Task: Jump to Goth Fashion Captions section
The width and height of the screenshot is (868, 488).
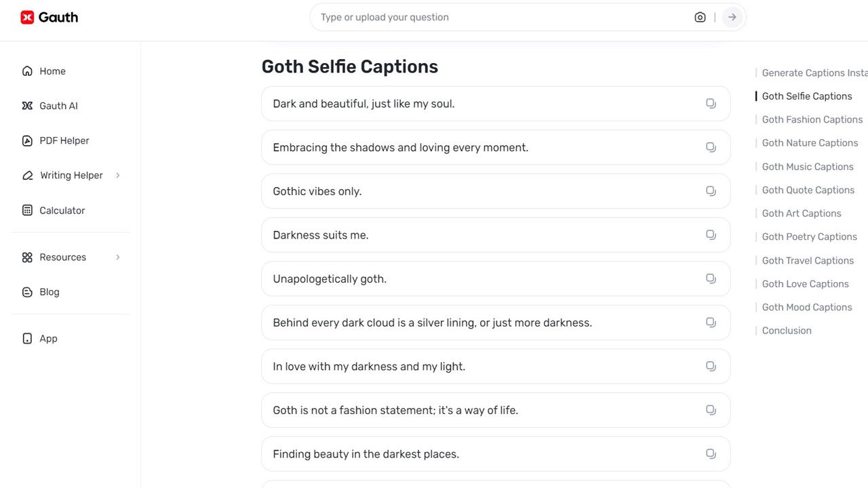Action: (812, 120)
